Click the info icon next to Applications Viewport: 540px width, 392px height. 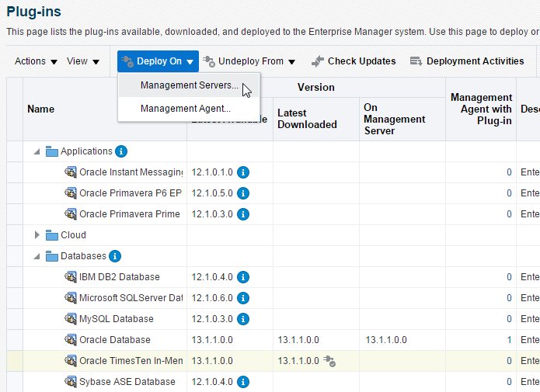[121, 151]
